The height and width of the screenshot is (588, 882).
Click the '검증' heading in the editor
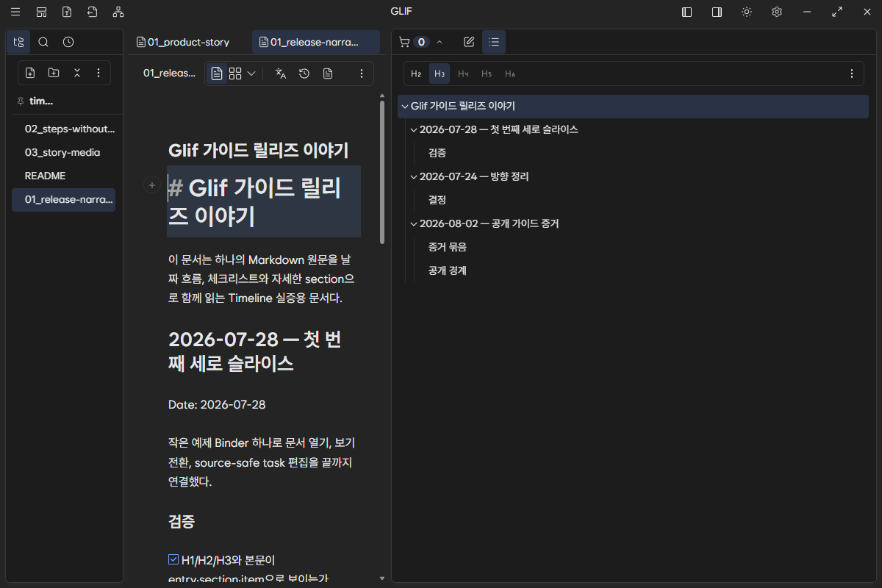182,522
